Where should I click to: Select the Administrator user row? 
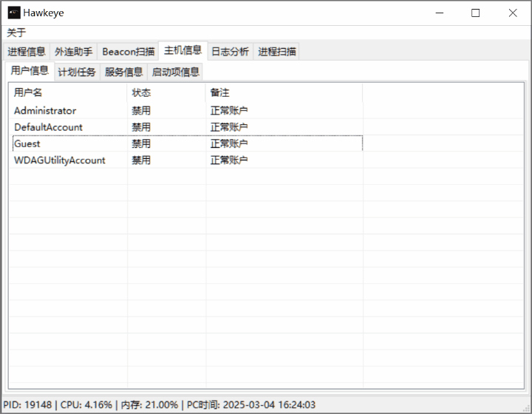[186, 110]
